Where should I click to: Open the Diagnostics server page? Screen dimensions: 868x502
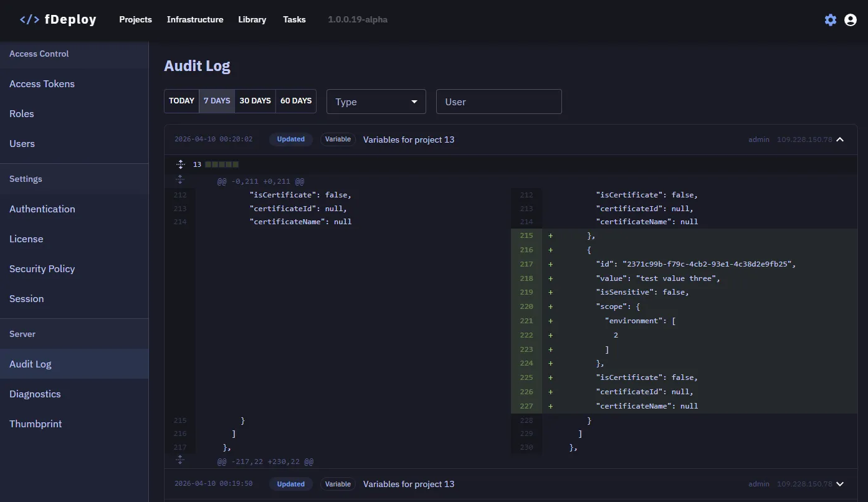pos(35,394)
